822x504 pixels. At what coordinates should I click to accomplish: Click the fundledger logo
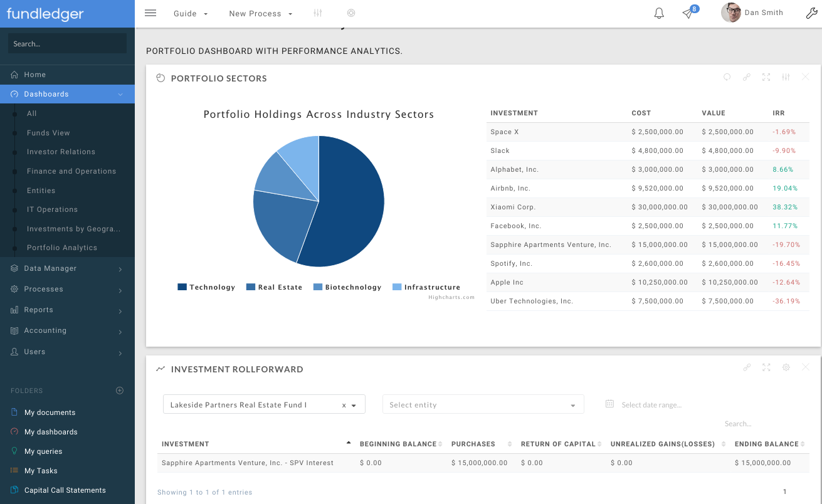pyautogui.click(x=45, y=14)
